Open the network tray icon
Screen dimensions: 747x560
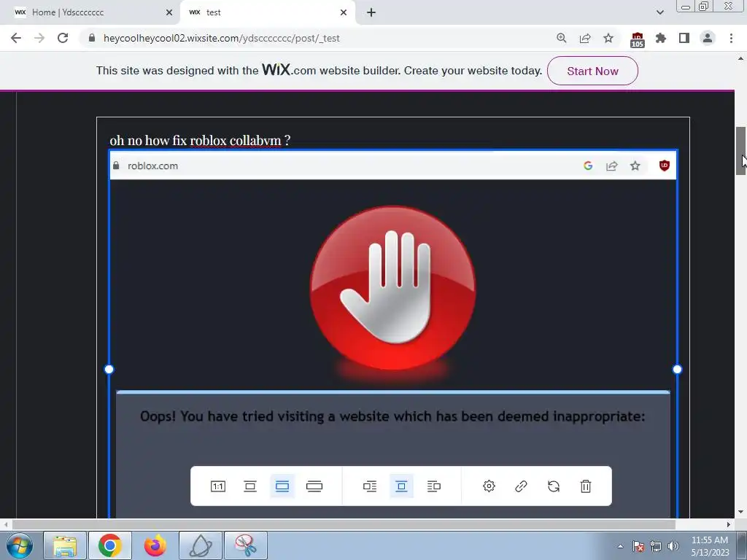656,546
